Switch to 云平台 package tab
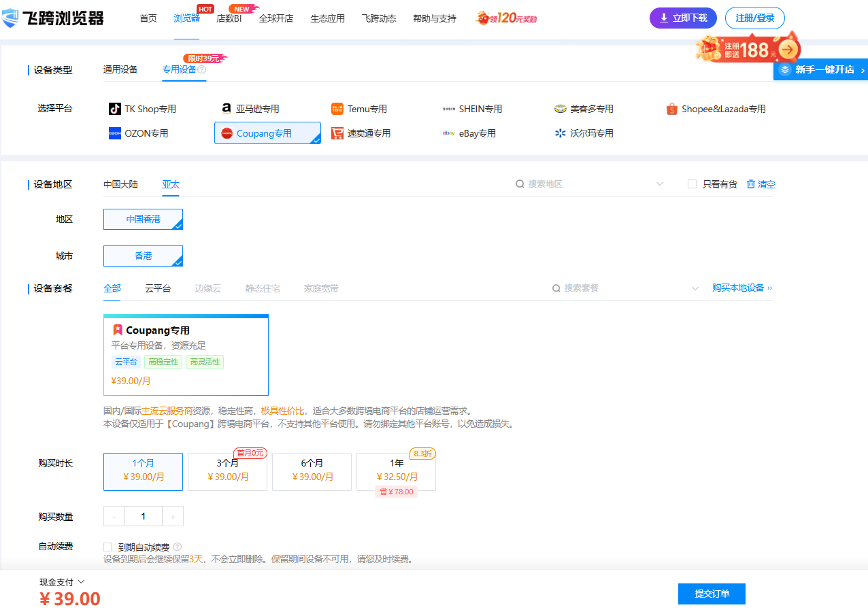Viewport: 868px width, 614px height. [158, 288]
